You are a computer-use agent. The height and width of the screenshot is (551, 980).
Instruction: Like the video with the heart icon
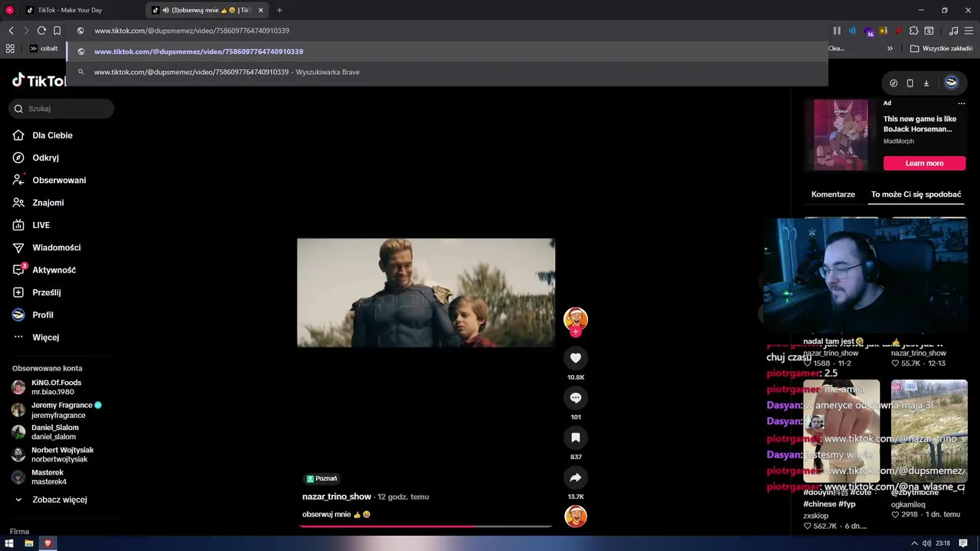(x=576, y=357)
